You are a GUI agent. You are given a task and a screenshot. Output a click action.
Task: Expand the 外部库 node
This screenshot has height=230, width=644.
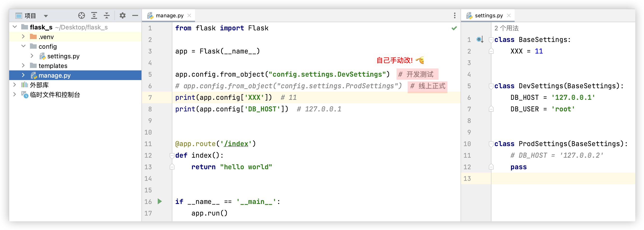tap(14, 85)
